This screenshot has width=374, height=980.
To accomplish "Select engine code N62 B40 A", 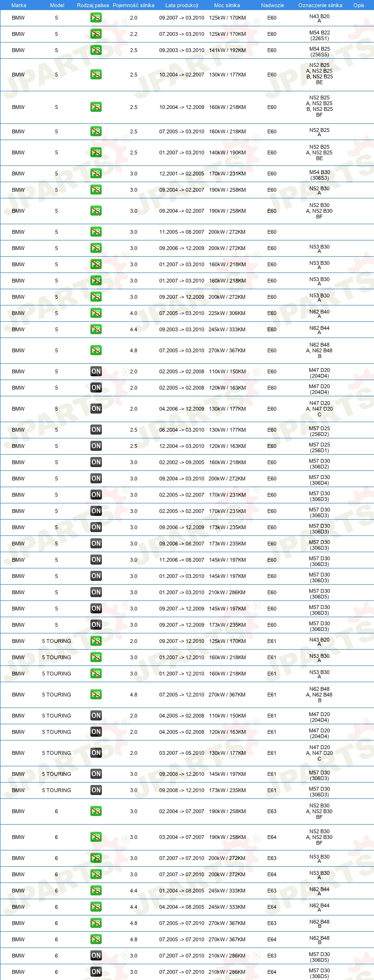I will coord(319,314).
